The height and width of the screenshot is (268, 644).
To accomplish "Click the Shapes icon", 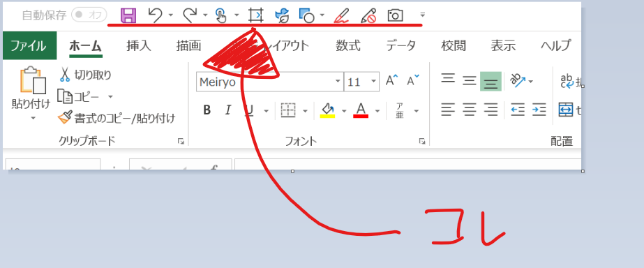I will (x=307, y=15).
